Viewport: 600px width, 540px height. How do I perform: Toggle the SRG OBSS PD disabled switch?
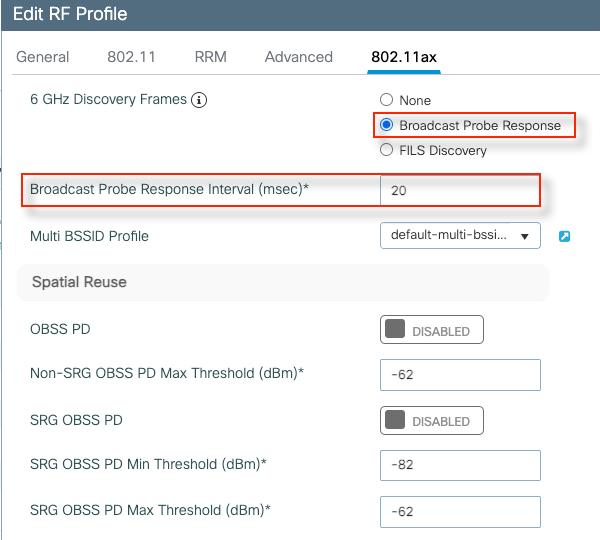(432, 421)
